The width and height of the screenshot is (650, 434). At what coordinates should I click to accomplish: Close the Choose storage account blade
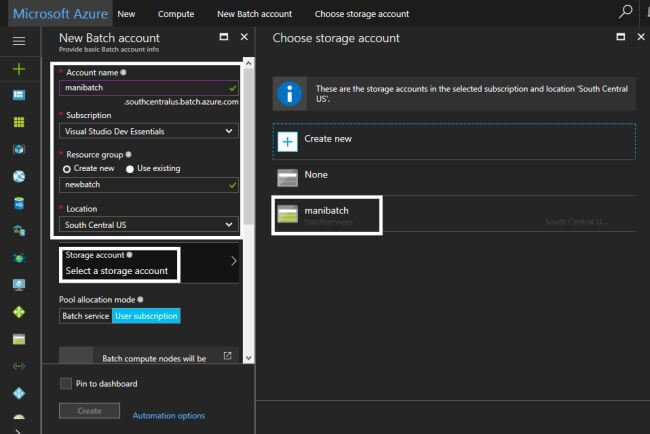[641, 37]
